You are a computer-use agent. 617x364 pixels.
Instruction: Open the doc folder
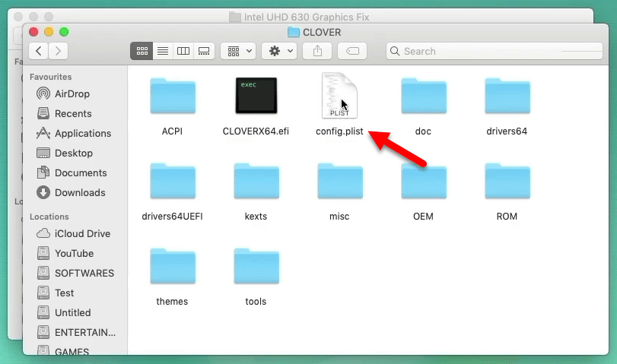pyautogui.click(x=424, y=96)
